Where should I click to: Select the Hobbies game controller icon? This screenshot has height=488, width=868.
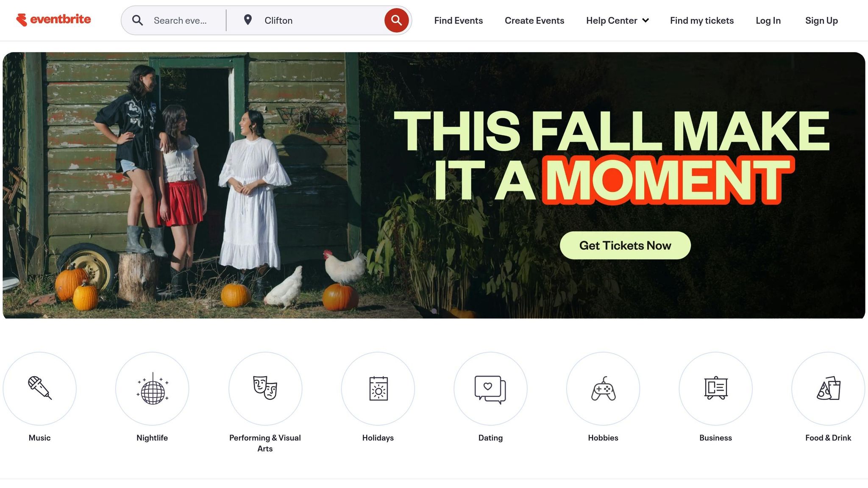tap(603, 388)
